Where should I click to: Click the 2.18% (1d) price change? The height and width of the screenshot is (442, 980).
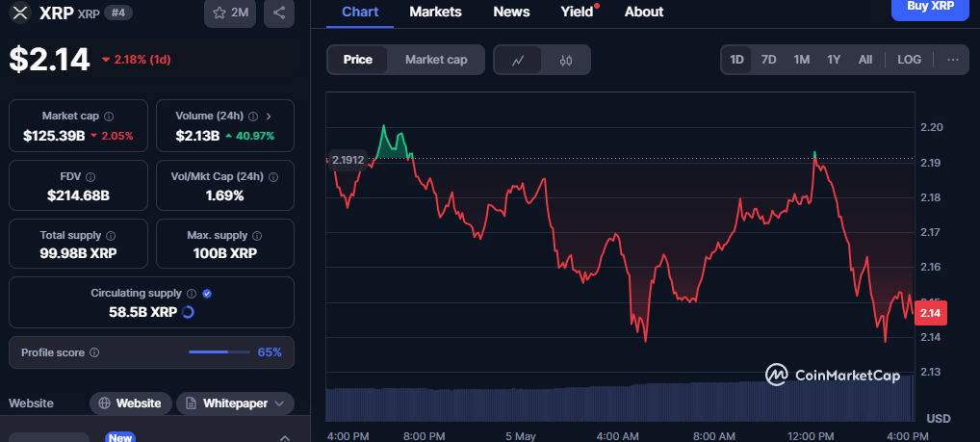[137, 60]
